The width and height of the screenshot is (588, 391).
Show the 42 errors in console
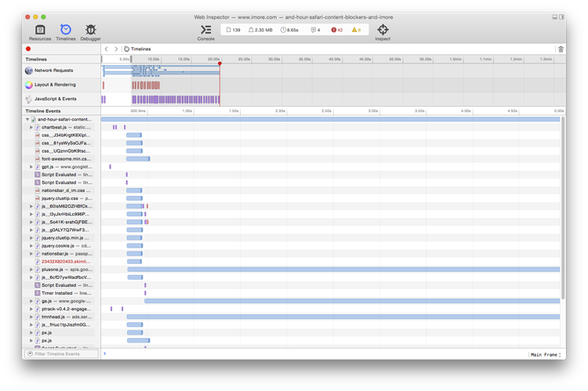(337, 30)
